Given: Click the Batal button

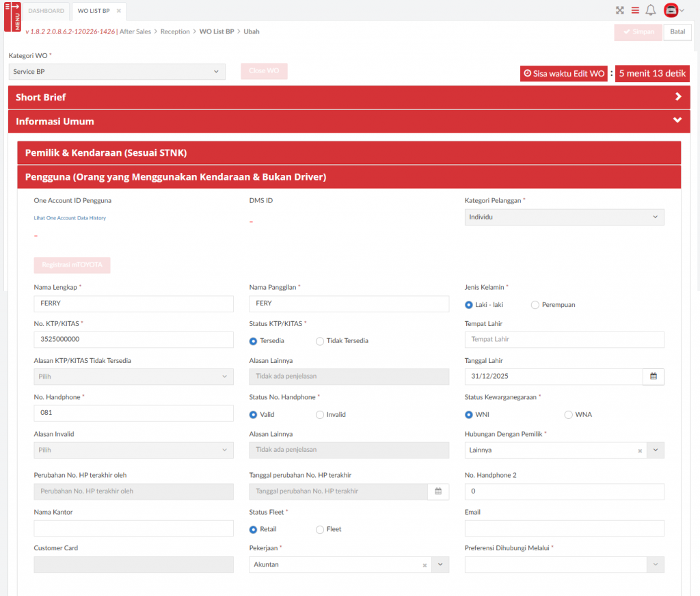Looking at the screenshot, I should tap(677, 32).
